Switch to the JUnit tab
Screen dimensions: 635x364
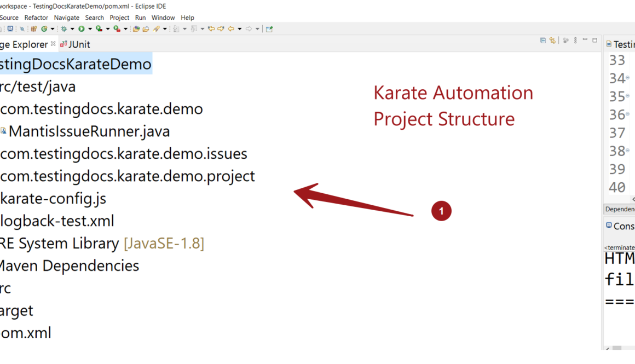point(78,44)
